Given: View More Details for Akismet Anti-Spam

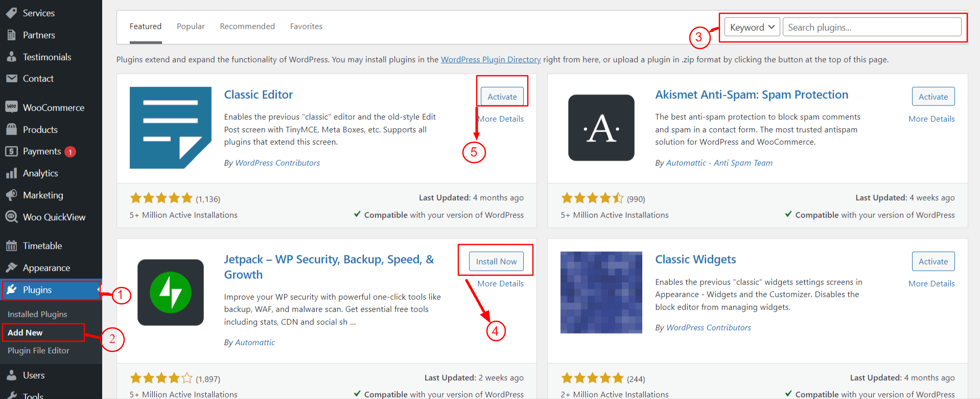Looking at the screenshot, I should pyautogui.click(x=931, y=119).
